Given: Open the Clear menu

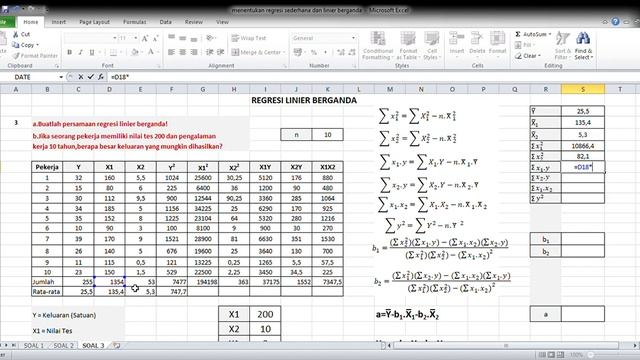Looking at the screenshot, I should (527, 56).
